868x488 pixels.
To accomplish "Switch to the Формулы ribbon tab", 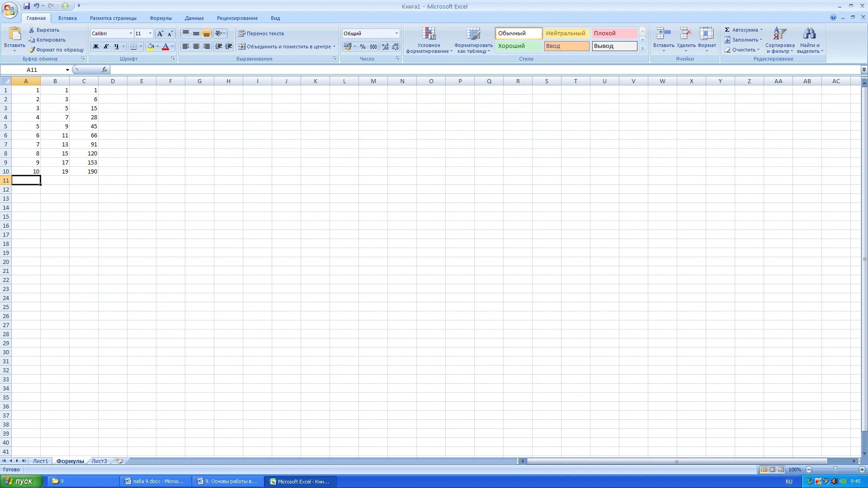I will point(160,18).
